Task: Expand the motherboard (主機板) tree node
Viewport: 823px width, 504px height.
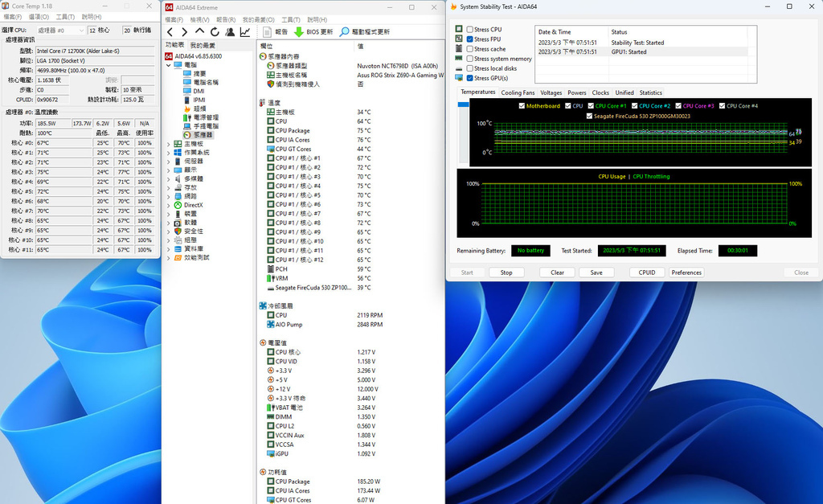Action: pos(169,144)
